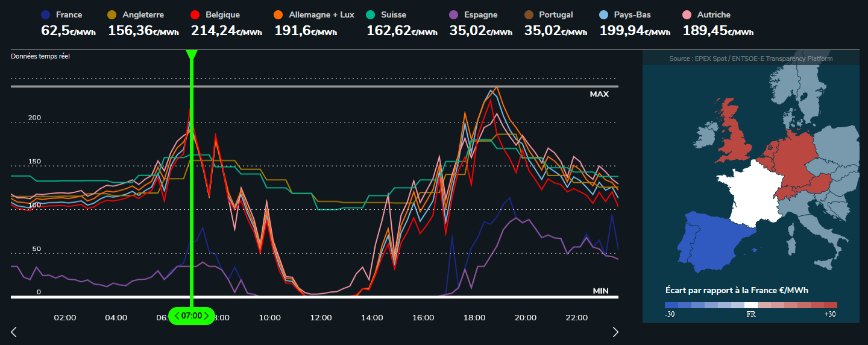Click the pink Autriche legend dot
This screenshot has width=868, height=345.
pos(687,14)
